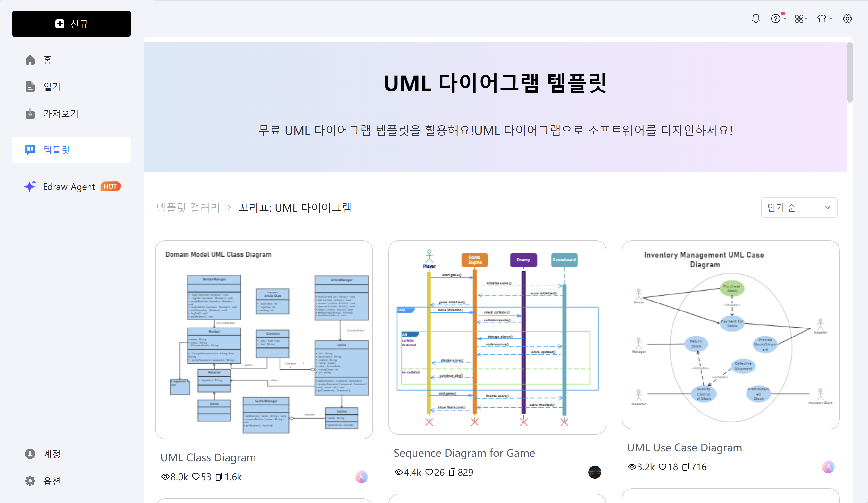Click the 신규 new document button

[71, 23]
